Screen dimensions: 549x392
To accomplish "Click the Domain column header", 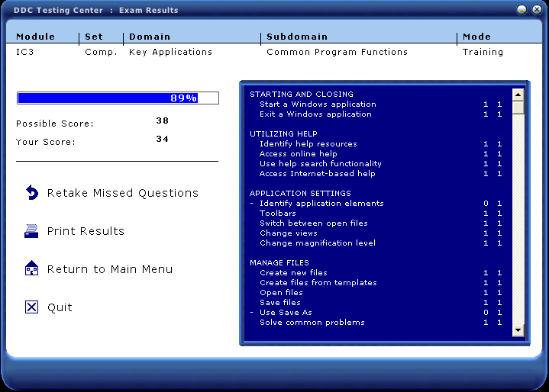I will 150,37.
